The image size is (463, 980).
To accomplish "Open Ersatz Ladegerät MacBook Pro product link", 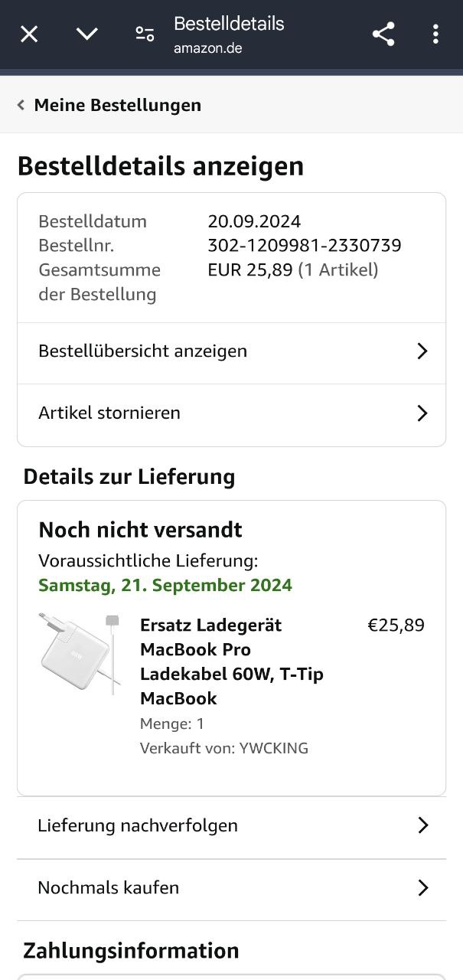I will (x=231, y=661).
